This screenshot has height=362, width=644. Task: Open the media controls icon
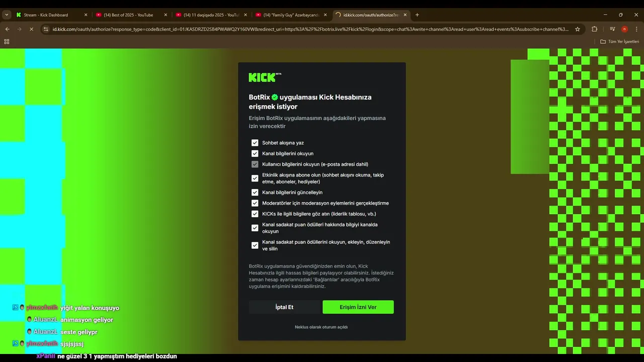612,29
